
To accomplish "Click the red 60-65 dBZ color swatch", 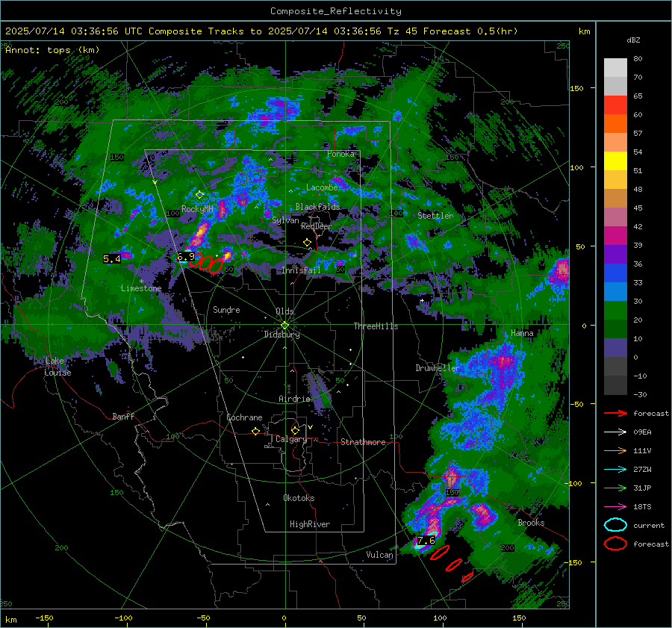I will (x=615, y=105).
